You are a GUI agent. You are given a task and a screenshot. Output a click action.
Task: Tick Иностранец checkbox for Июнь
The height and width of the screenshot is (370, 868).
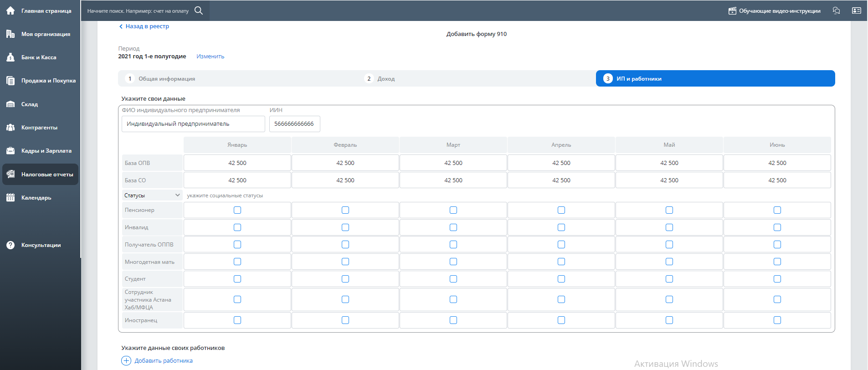point(777,320)
